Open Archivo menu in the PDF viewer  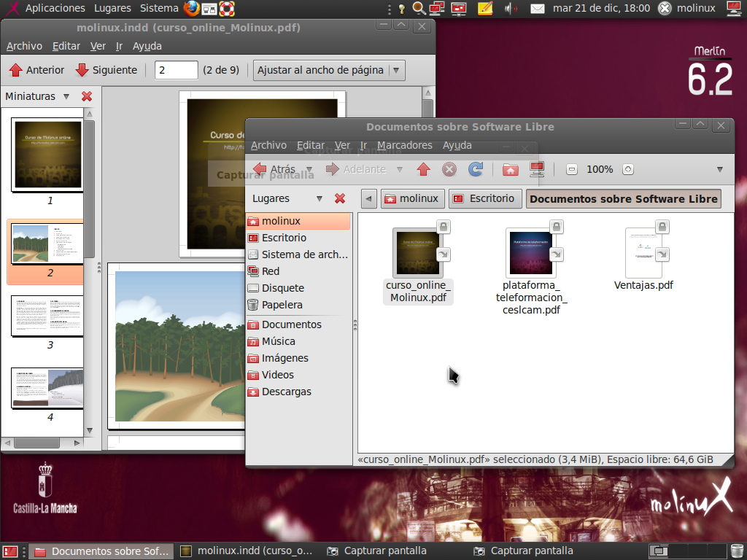pos(24,46)
